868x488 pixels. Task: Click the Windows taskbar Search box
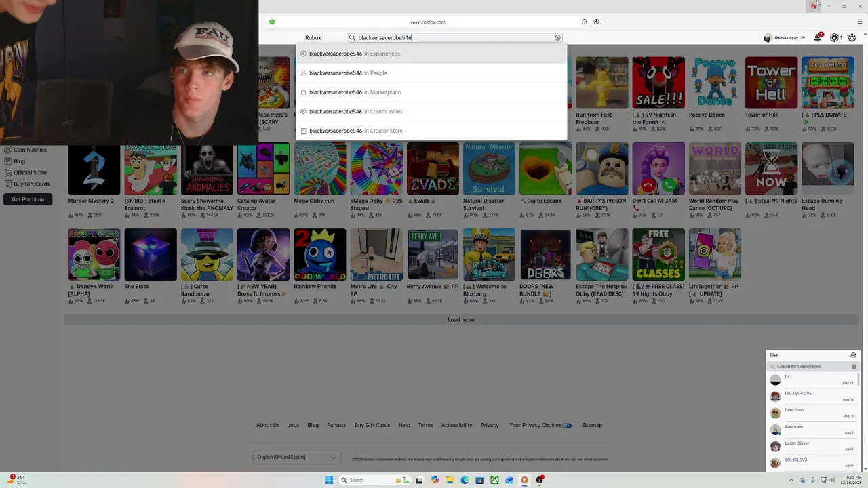pyautogui.click(x=374, y=480)
